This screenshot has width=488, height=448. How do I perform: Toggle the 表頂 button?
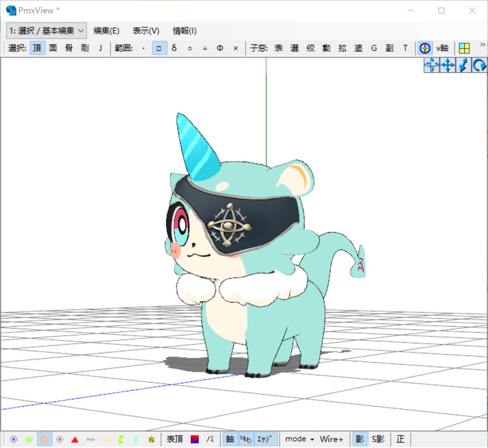(175, 439)
